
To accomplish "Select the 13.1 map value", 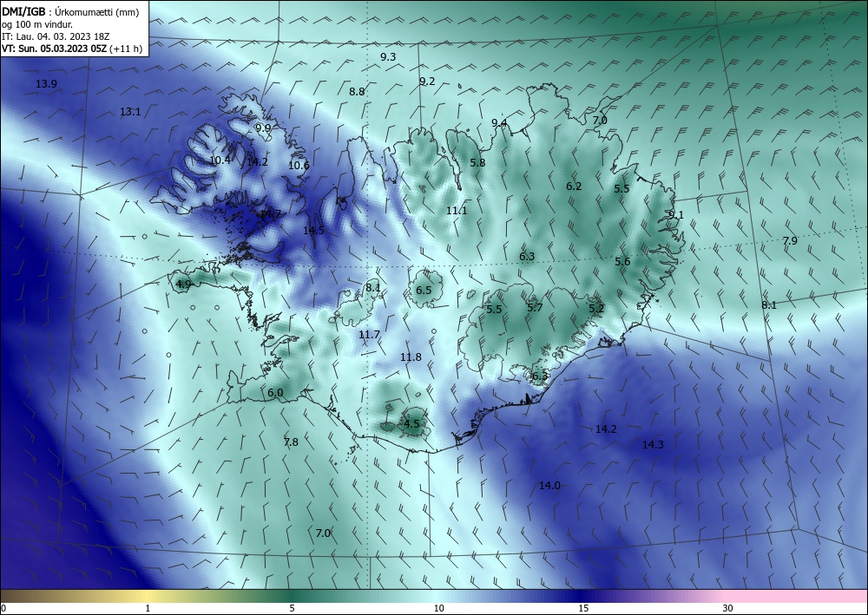I will (130, 112).
